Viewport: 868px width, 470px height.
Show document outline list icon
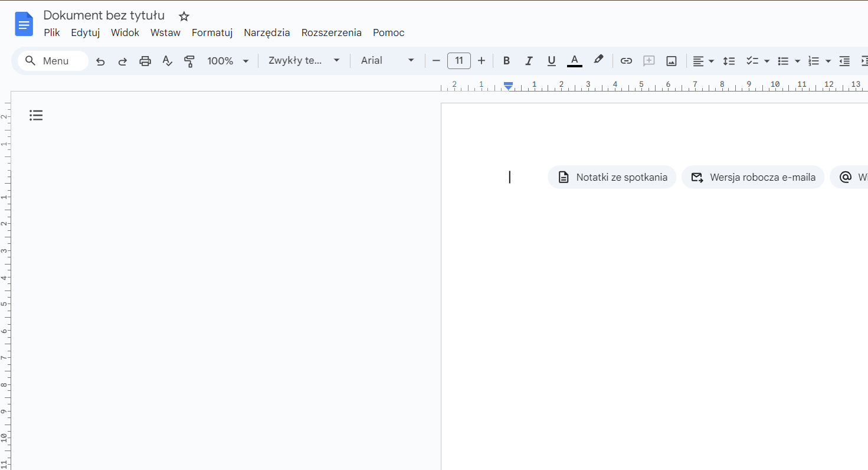36,115
